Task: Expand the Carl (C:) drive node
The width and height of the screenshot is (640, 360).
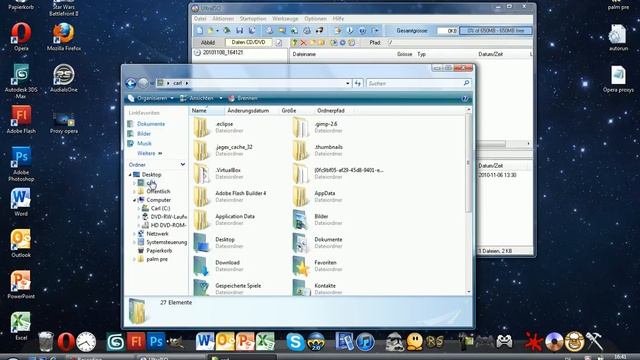Action: tap(139, 209)
